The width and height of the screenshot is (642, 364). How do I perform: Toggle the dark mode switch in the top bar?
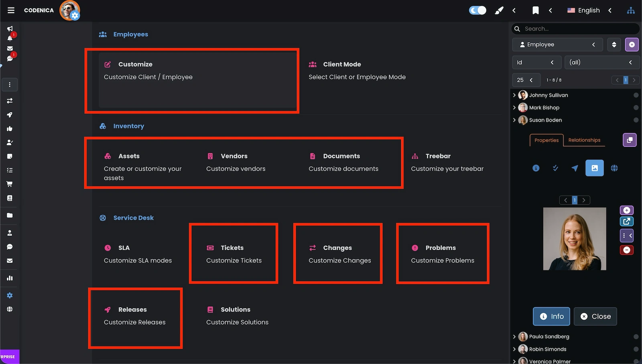click(477, 10)
